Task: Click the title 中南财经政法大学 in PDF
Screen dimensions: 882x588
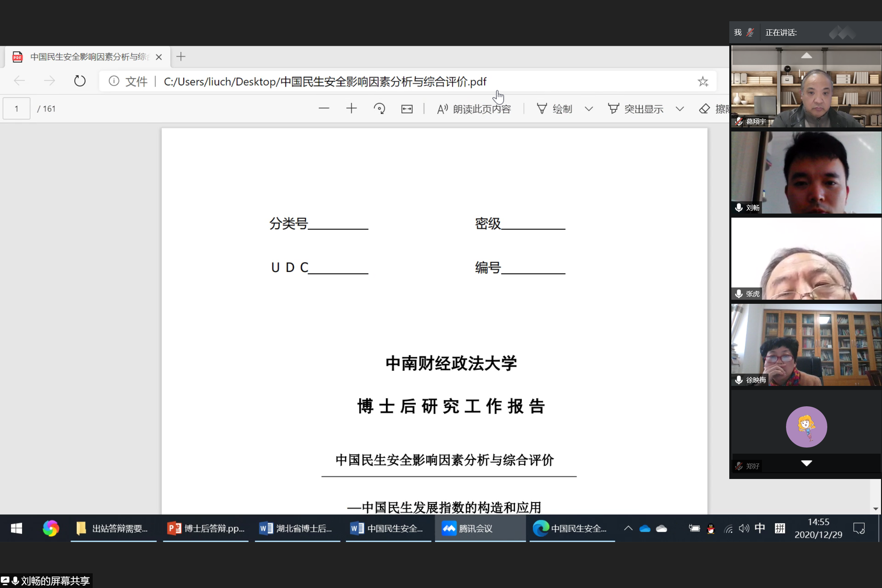Action: pos(451,363)
